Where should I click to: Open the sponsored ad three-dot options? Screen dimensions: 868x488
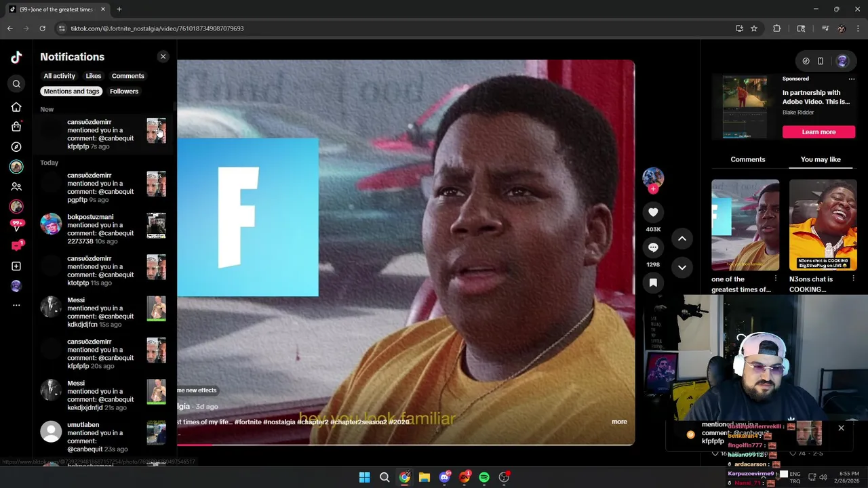[x=852, y=79]
